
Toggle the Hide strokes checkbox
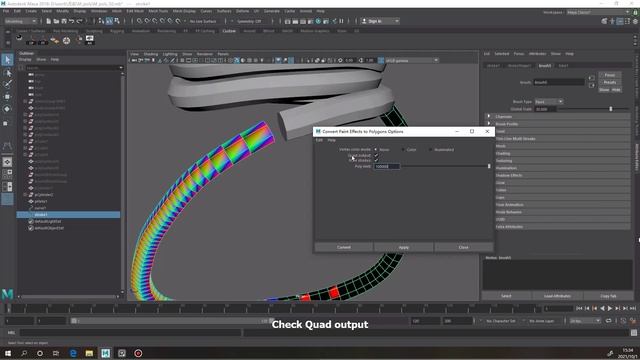[376, 160]
